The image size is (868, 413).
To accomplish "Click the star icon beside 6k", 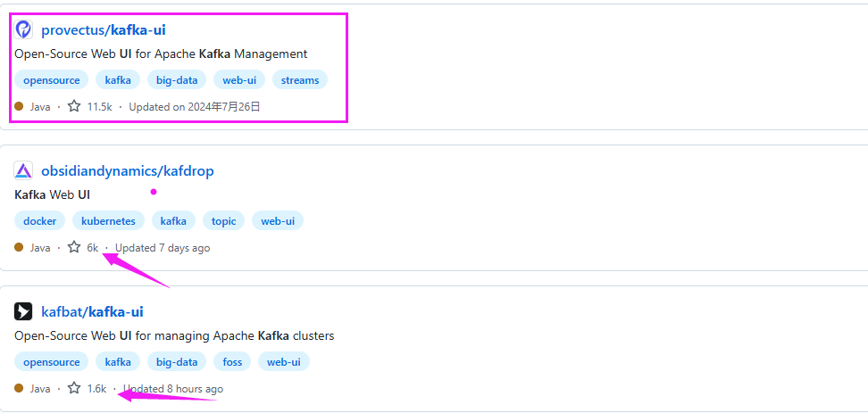I will click(74, 247).
